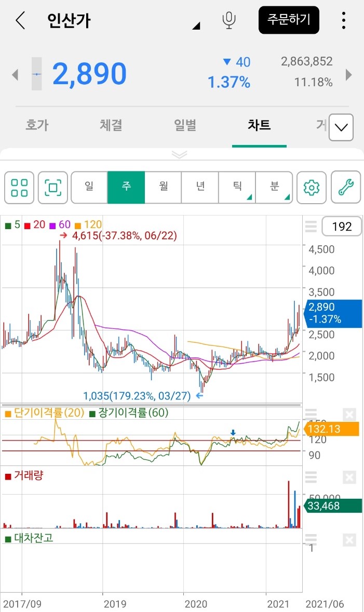
Task: Close the 거래량 volume panel
Action: click(349, 477)
